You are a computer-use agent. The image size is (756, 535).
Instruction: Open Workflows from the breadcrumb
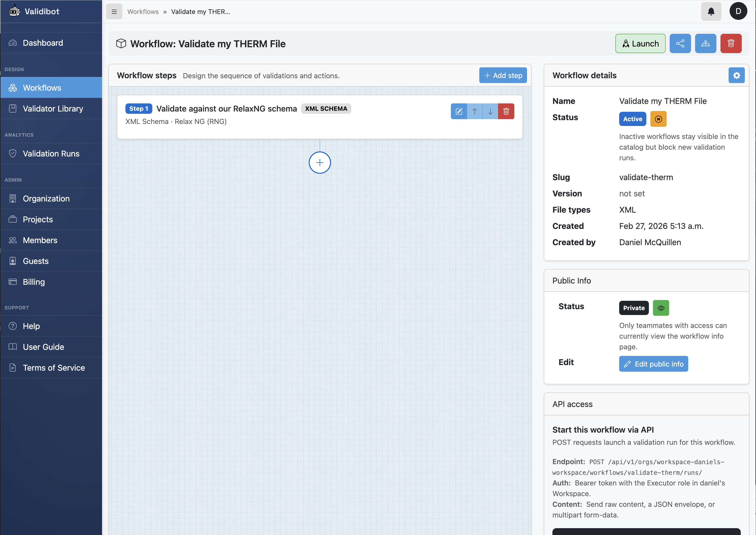coord(143,11)
